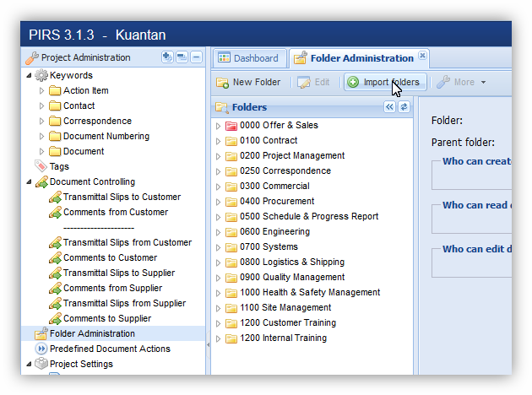The width and height of the screenshot is (532, 395).
Task: Refresh the Folders list
Action: 404,107
